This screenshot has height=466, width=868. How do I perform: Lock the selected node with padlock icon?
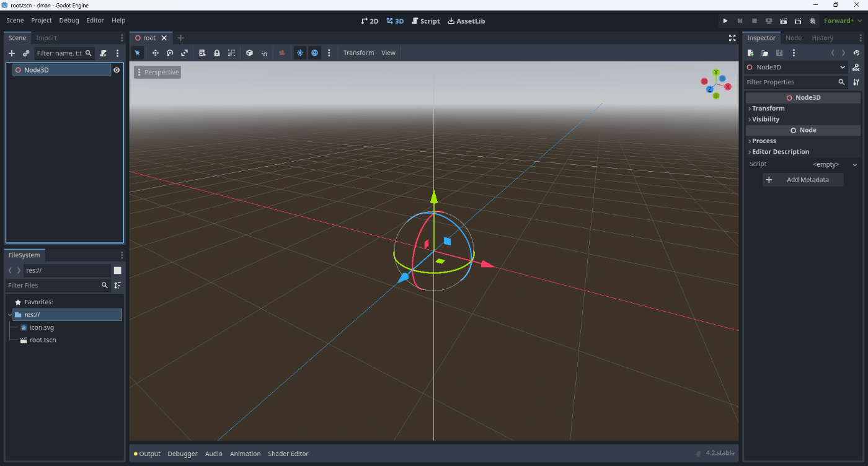217,53
